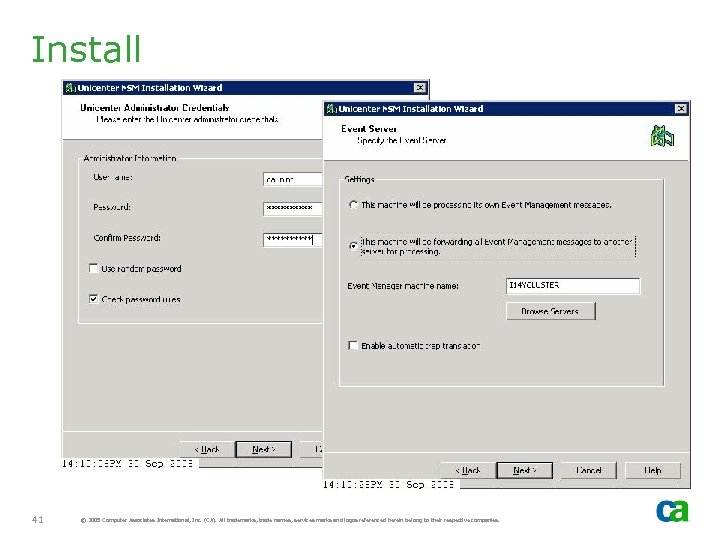This screenshot has height=540, width=720.
Task: Click the 'Event Server' heading text
Action: (x=369, y=129)
